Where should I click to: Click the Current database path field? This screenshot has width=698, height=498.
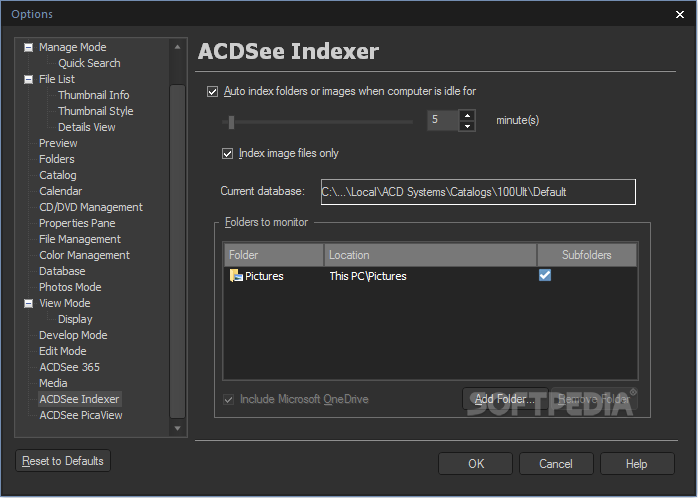coord(478,192)
